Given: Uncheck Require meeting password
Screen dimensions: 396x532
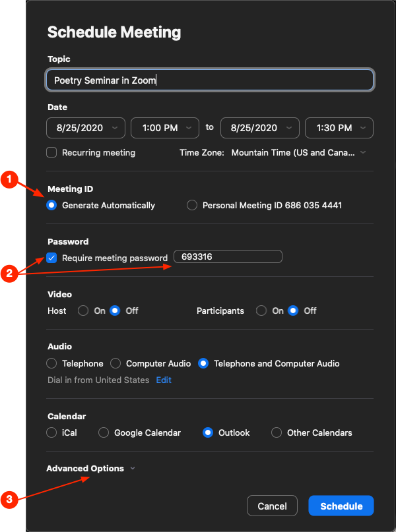Looking at the screenshot, I should tap(51, 258).
